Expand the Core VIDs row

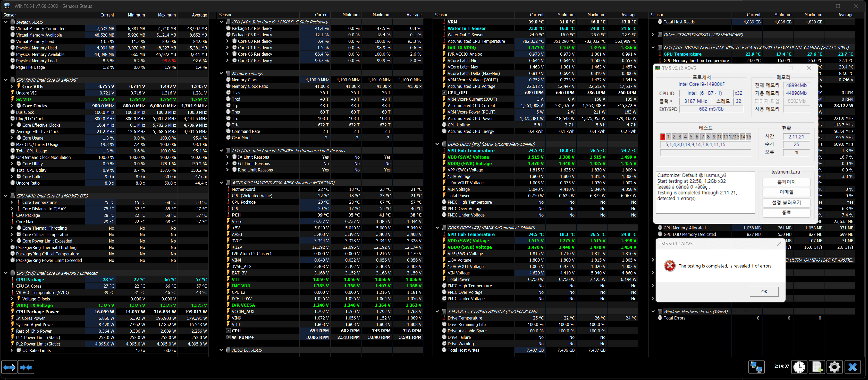[x=12, y=87]
